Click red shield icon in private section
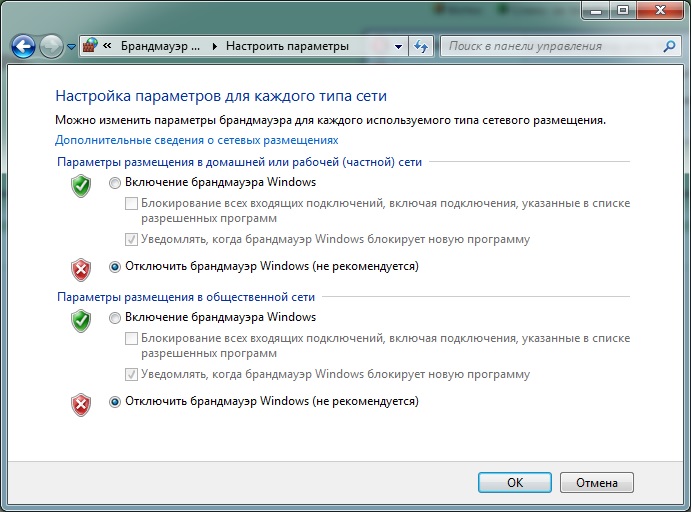692x512 pixels. (81, 270)
